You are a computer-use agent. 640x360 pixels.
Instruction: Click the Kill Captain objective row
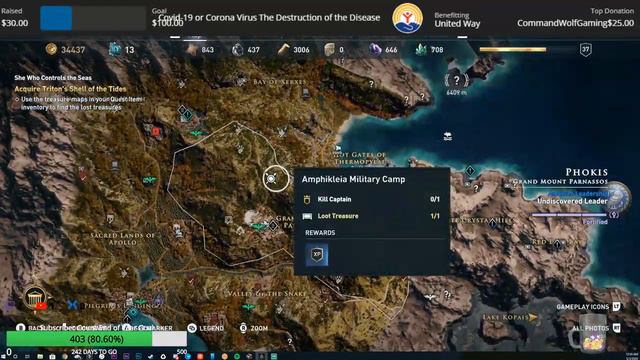(371, 199)
